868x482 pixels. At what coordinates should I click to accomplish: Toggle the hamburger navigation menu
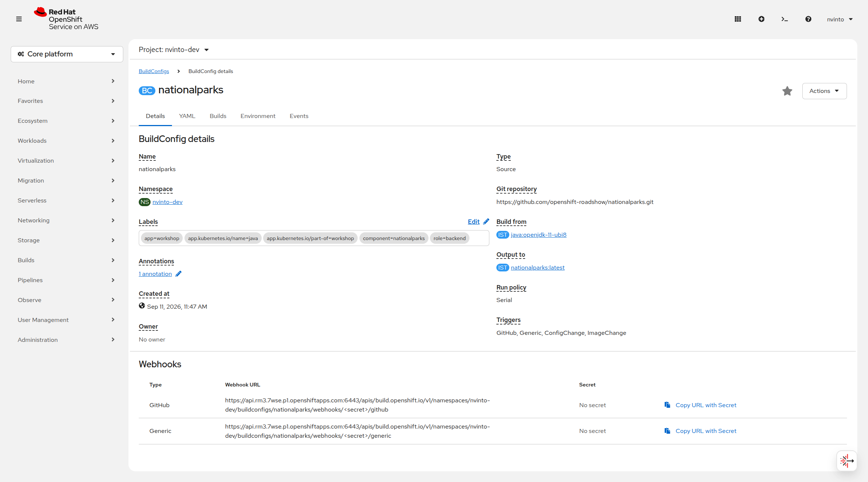coord(19,19)
